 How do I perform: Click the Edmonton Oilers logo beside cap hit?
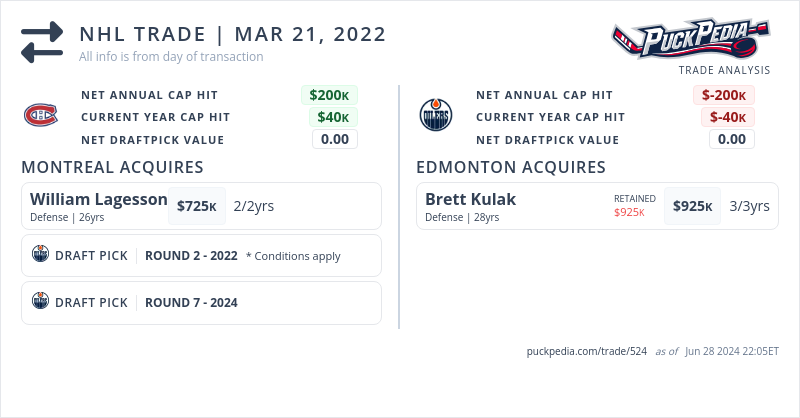(x=436, y=117)
